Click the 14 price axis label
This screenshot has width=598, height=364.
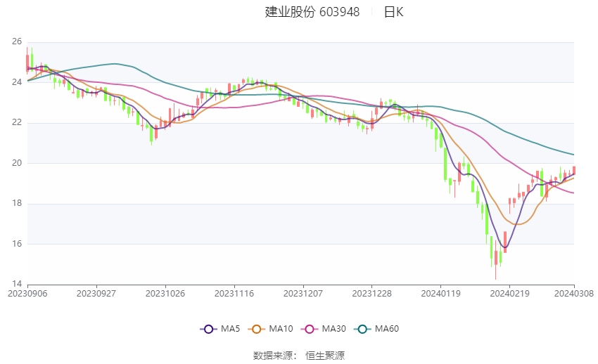coord(17,285)
